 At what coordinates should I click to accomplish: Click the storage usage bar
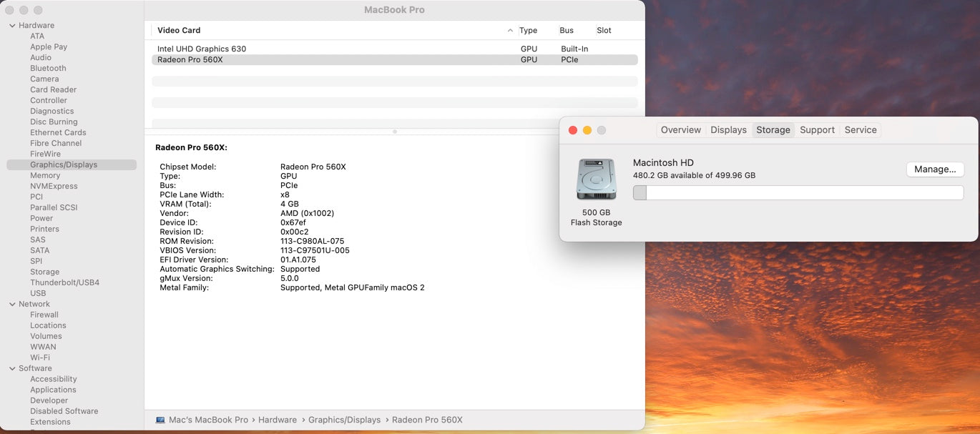click(798, 193)
